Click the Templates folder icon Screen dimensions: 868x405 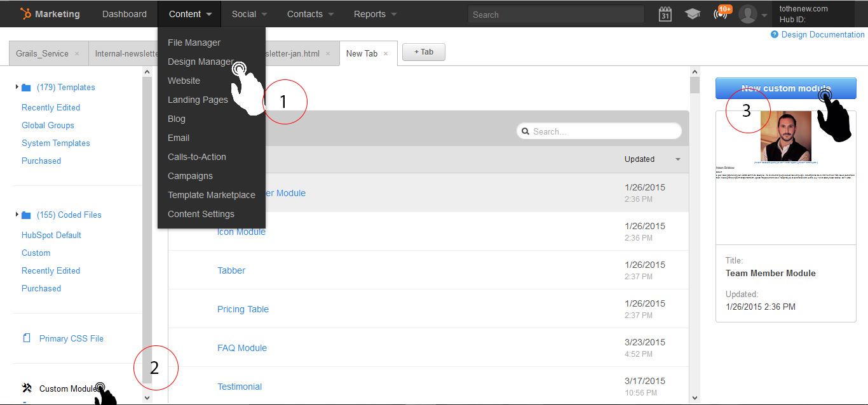pyautogui.click(x=26, y=88)
